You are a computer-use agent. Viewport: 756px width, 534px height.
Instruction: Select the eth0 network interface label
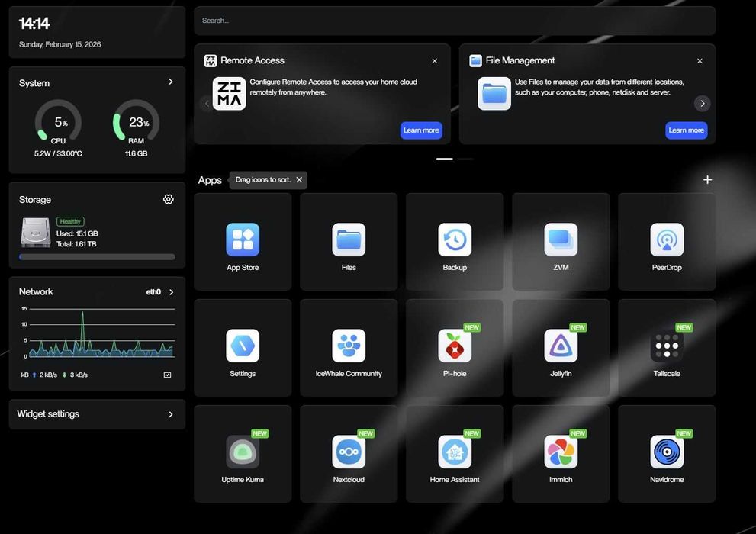pyautogui.click(x=153, y=292)
